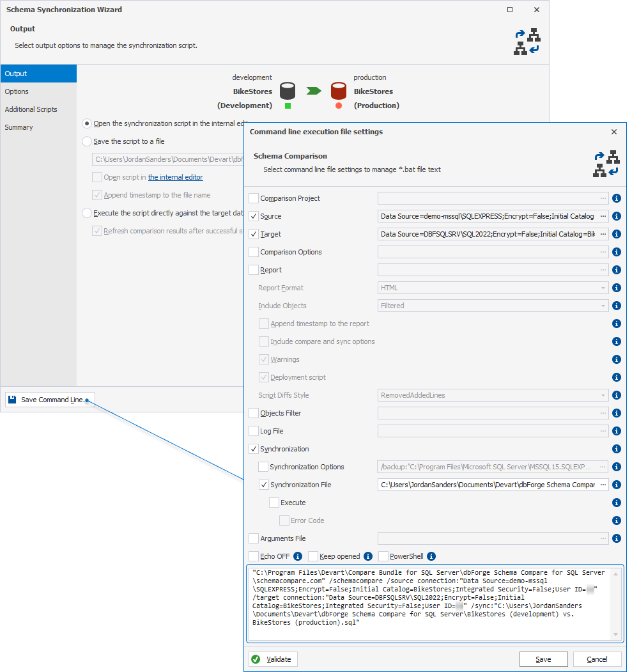Click info icon for Synchronization Options
Viewport: 639px width, 672px height.
point(616,467)
